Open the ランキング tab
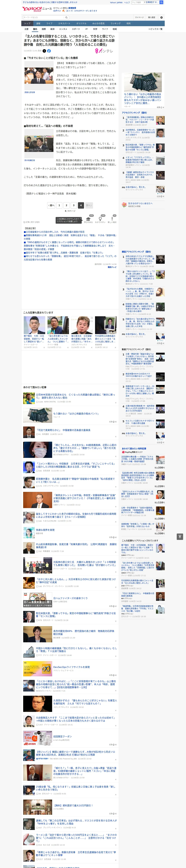This screenshot has height=868, width=186. tap(115, 24)
